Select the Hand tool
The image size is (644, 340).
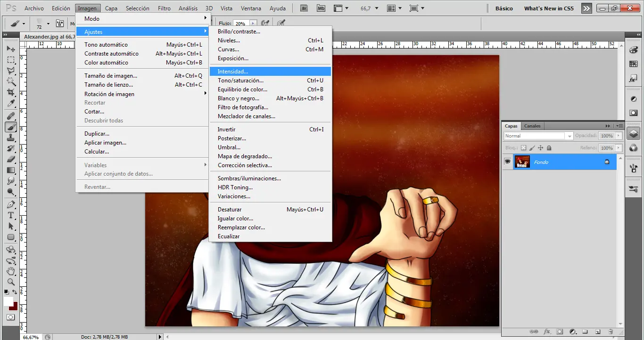pyautogui.click(x=11, y=271)
